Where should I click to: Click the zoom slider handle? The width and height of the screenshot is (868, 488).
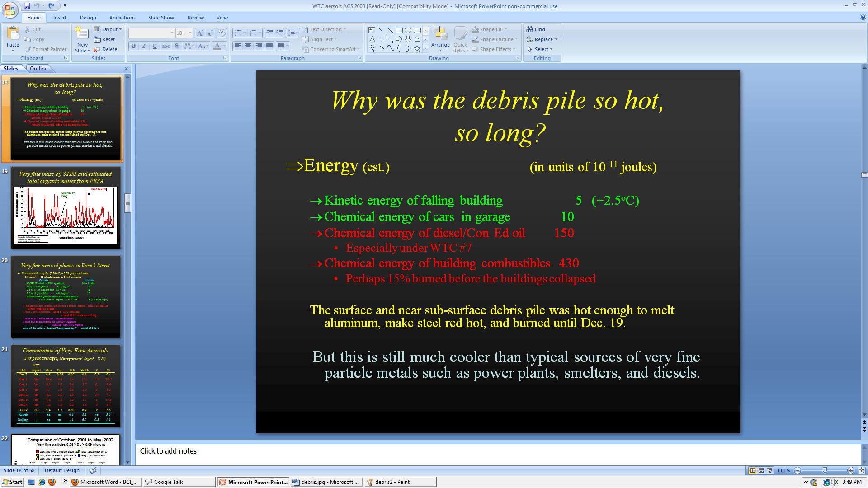pos(824,470)
